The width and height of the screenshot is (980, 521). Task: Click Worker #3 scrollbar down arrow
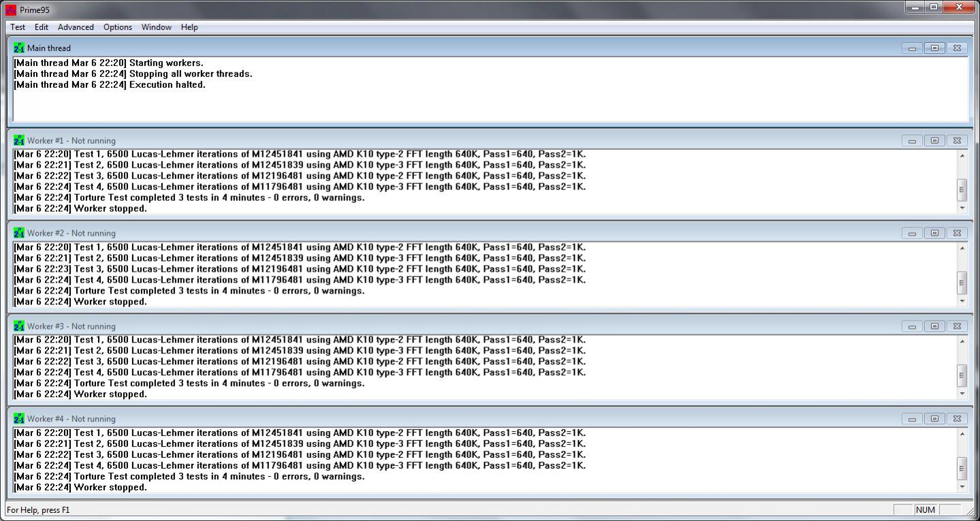point(962,393)
